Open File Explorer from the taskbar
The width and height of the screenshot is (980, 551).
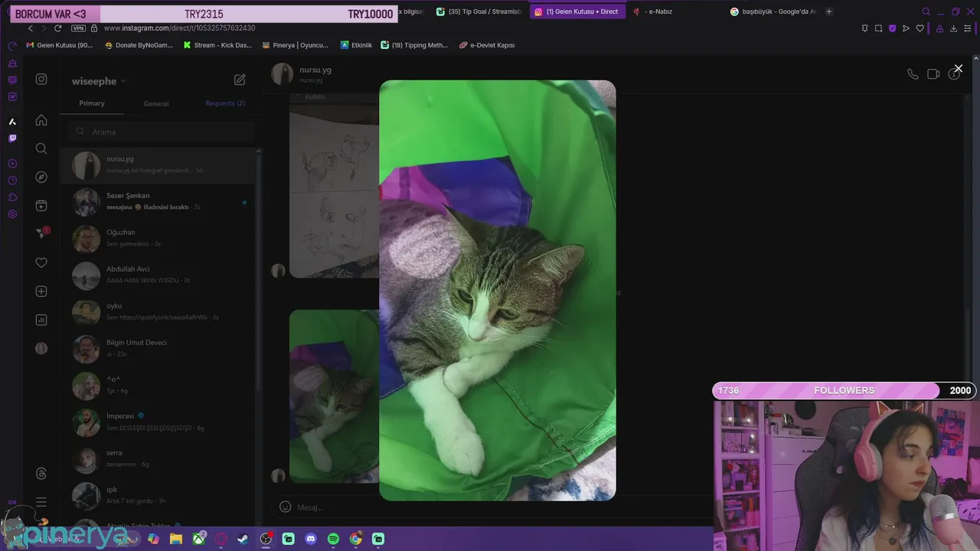tap(175, 539)
